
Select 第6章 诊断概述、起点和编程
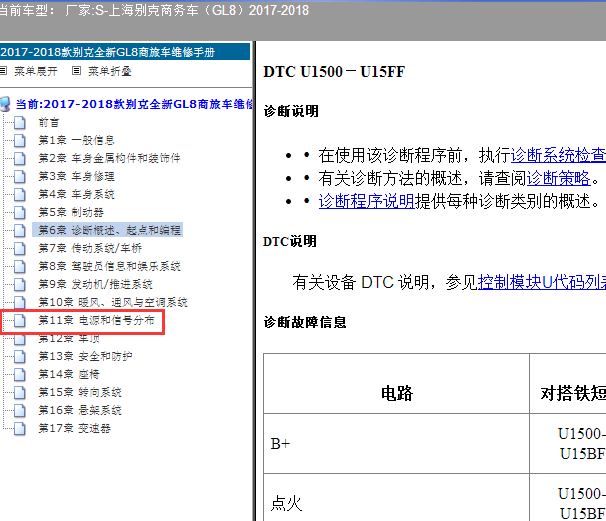109,230
